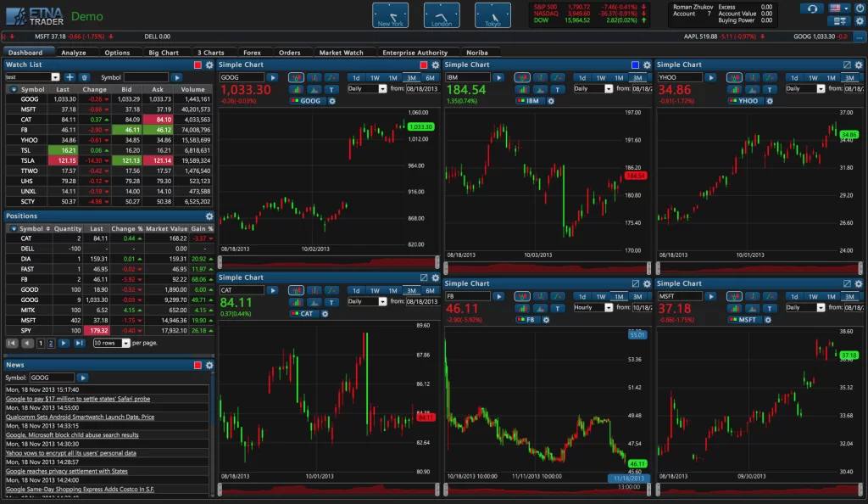Viewport: 868px width, 504px height.
Task: Select the volume histogram icon in GOOG chart
Action: tap(296, 89)
